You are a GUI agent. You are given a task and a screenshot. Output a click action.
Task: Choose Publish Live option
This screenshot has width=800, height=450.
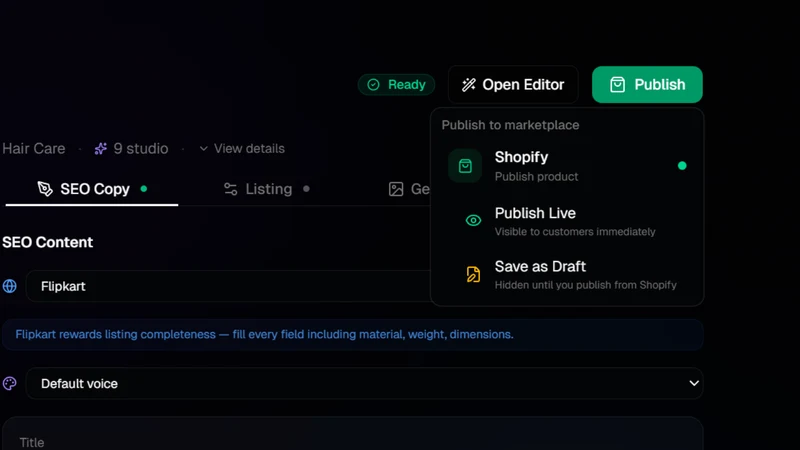tap(567, 221)
